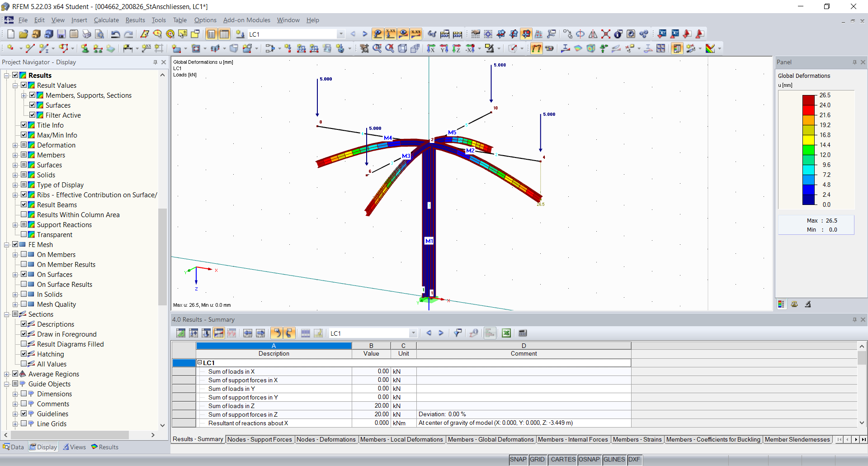The height and width of the screenshot is (466, 868).
Task: Uncheck the Result Beams checkbox
Action: point(24,204)
